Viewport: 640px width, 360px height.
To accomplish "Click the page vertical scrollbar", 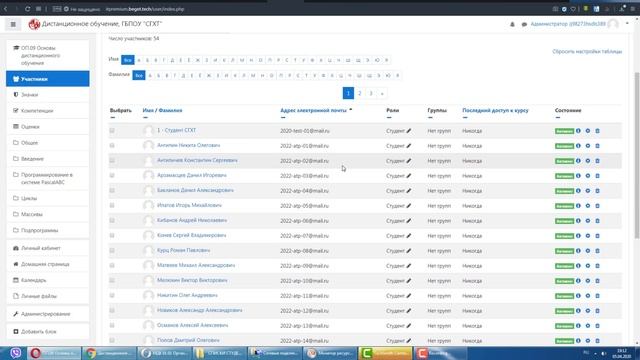I will 637,155.
